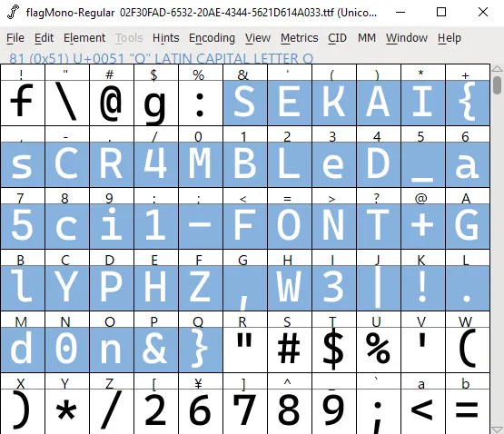The height and width of the screenshot is (434, 504).
Task: Open the File menu
Action: (15, 38)
